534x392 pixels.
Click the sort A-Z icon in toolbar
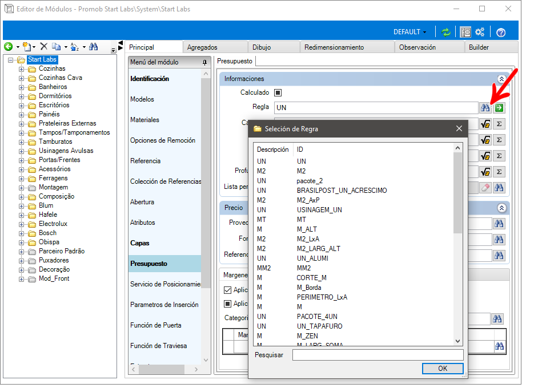click(x=74, y=47)
